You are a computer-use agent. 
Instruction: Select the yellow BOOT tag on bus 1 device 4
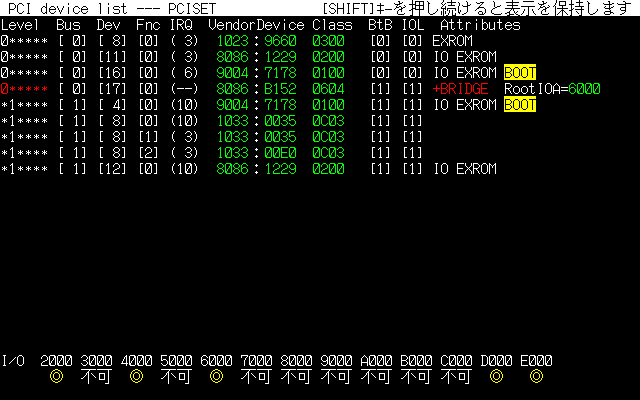point(520,105)
